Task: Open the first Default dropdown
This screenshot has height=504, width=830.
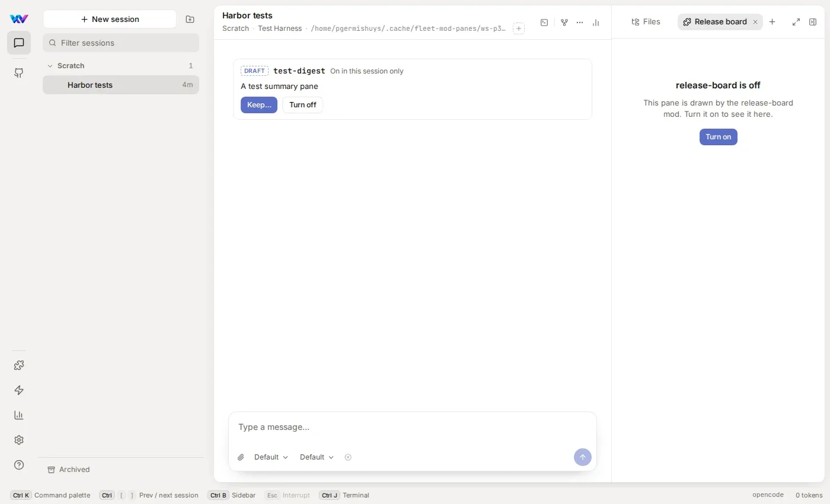Action: pos(271,457)
